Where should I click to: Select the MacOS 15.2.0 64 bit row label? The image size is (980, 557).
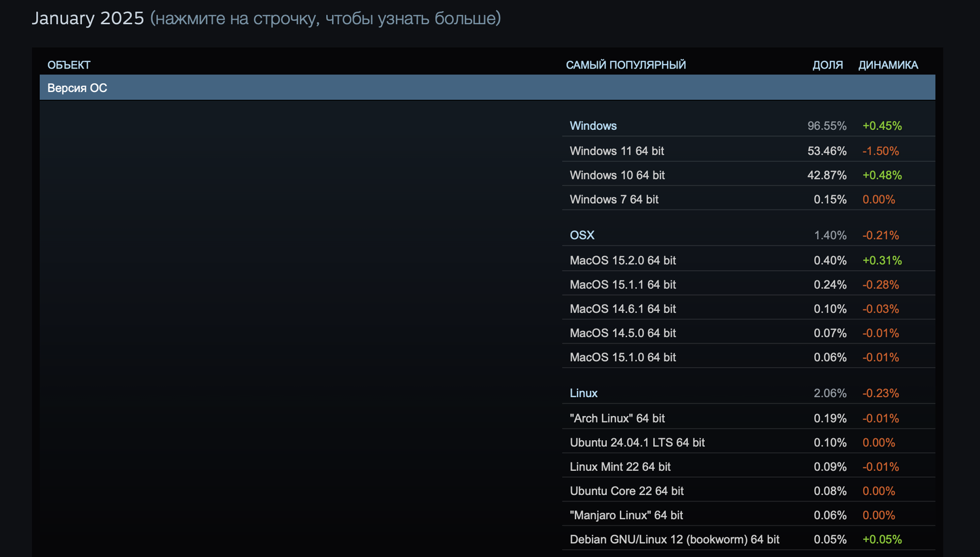[x=623, y=260]
